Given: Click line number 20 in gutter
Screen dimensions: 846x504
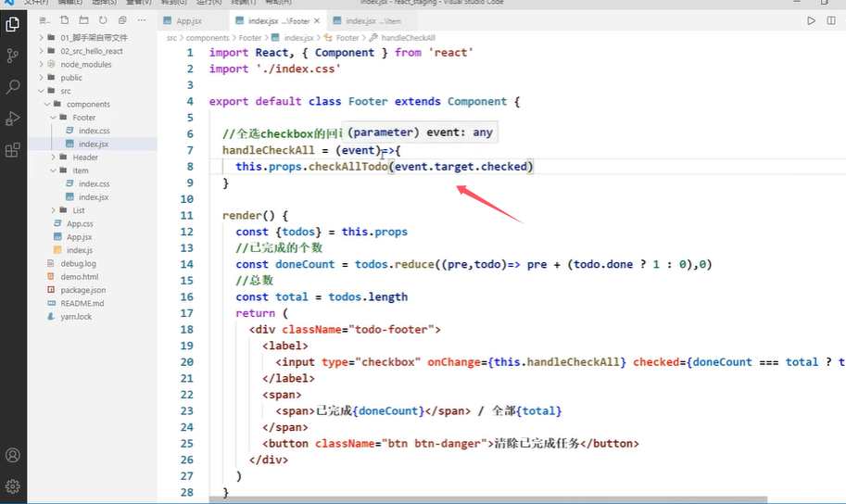Looking at the screenshot, I should (186, 362).
